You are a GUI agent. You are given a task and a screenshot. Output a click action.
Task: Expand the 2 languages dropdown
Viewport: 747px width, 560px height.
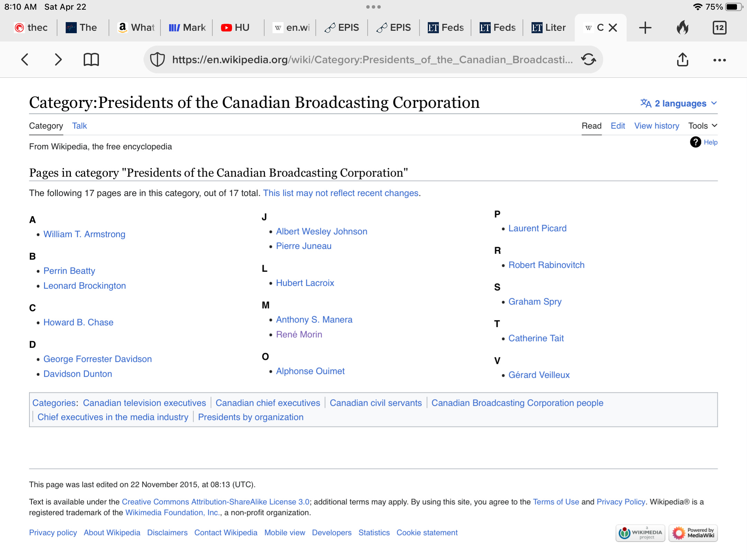click(x=679, y=103)
